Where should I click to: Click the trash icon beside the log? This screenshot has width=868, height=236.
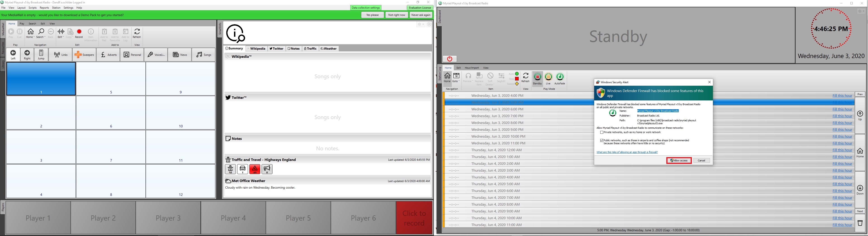tap(860, 223)
